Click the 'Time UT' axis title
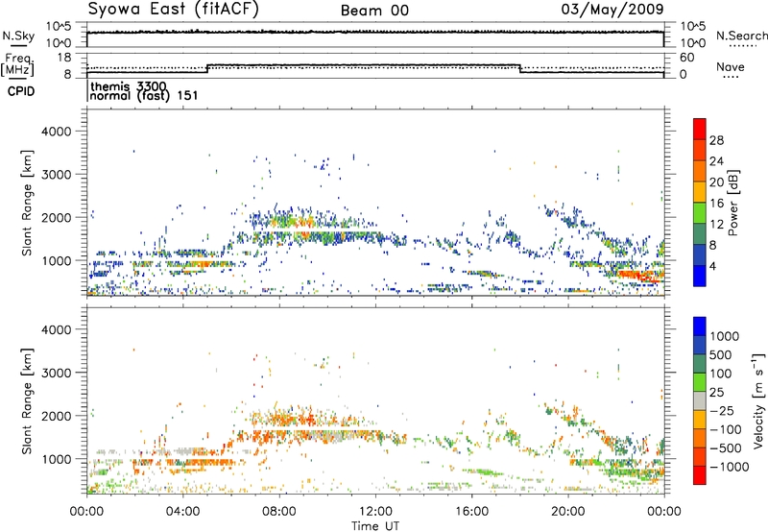Image resolution: width=768 pixels, height=532 pixels. [x=375, y=525]
